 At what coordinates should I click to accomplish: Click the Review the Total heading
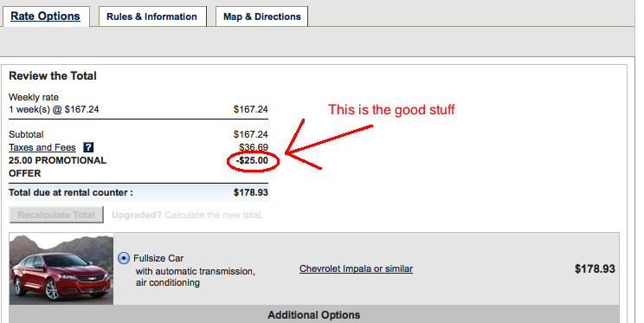tap(53, 76)
